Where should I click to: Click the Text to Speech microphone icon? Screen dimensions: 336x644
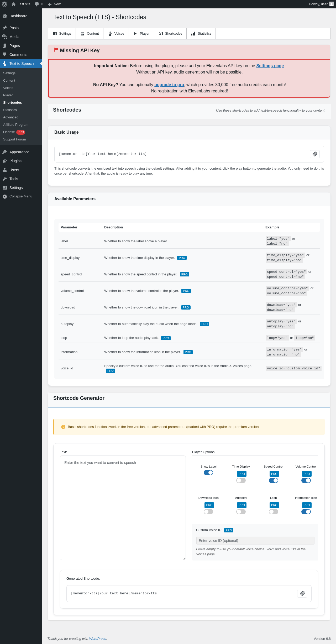(x=5, y=64)
